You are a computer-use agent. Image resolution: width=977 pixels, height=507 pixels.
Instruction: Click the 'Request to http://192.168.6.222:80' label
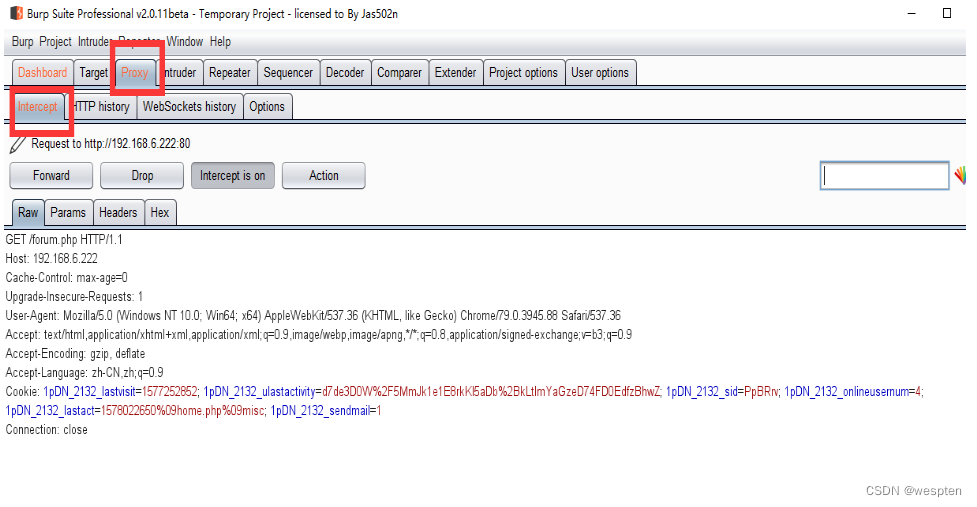(x=111, y=144)
